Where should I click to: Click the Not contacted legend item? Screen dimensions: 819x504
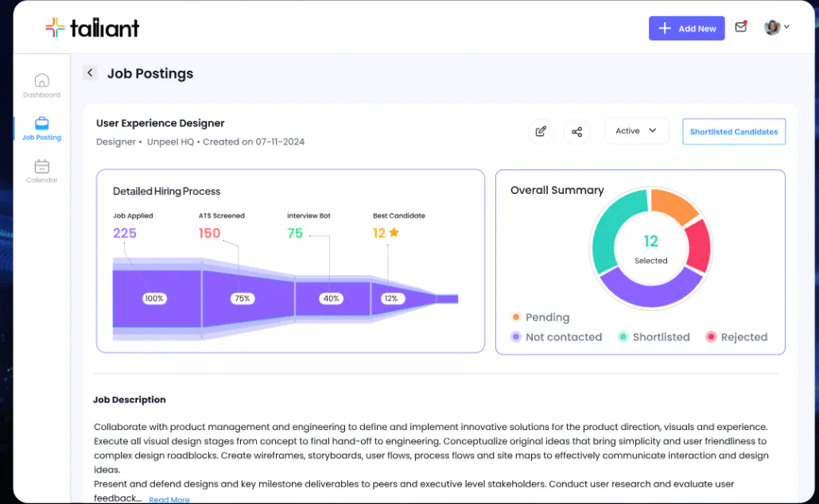pos(557,337)
